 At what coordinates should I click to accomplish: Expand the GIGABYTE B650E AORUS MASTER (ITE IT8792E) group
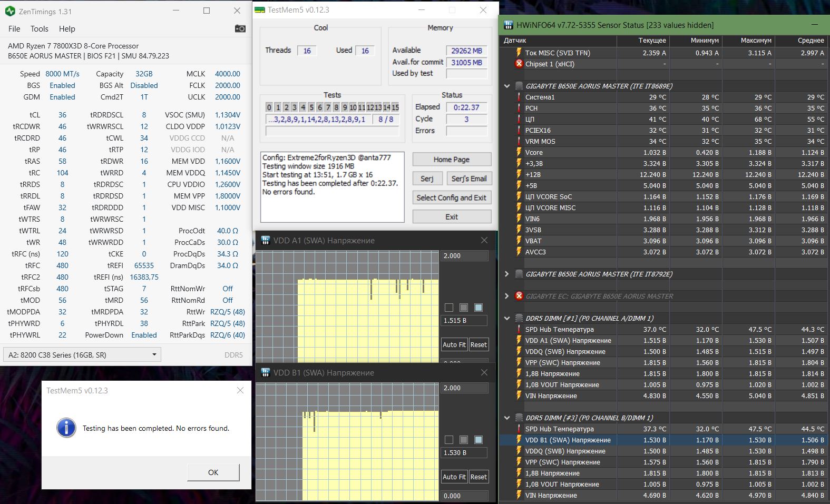click(506, 274)
